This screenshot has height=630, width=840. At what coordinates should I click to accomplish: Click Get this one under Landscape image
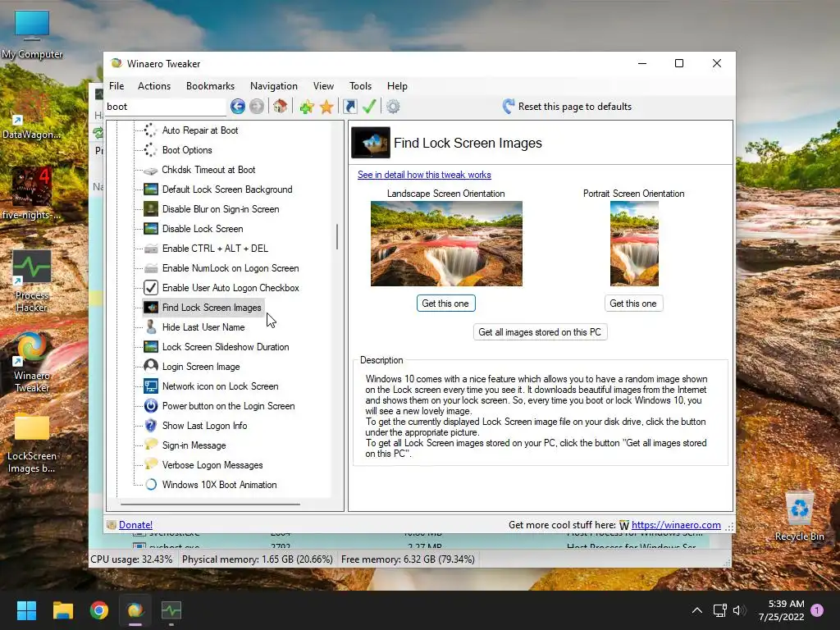tap(445, 304)
